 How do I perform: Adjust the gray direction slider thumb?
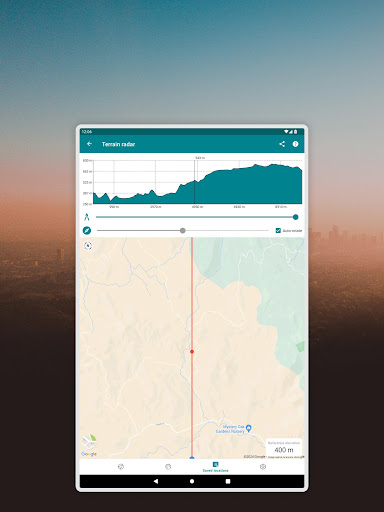pyautogui.click(x=182, y=230)
